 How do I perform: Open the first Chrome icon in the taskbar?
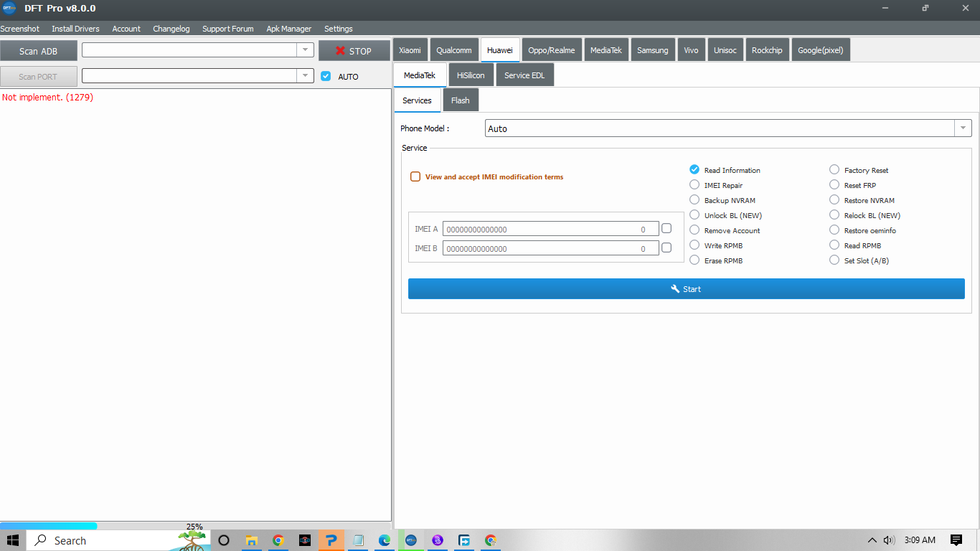click(x=278, y=540)
